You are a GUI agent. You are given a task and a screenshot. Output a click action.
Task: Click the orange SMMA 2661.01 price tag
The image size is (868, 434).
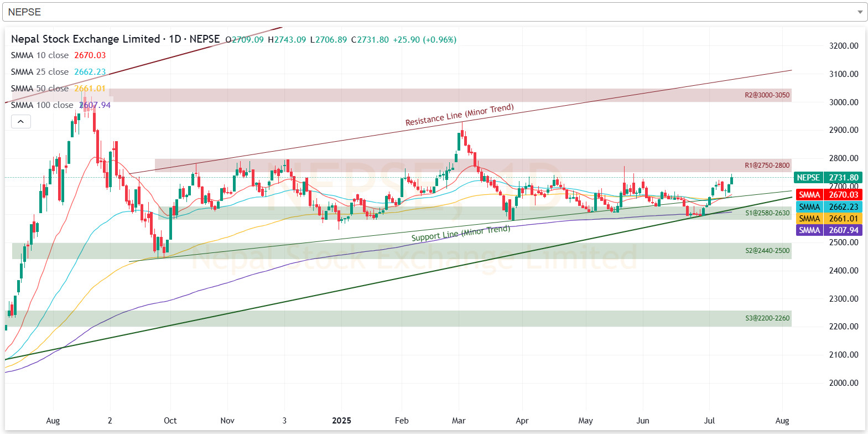click(x=829, y=218)
